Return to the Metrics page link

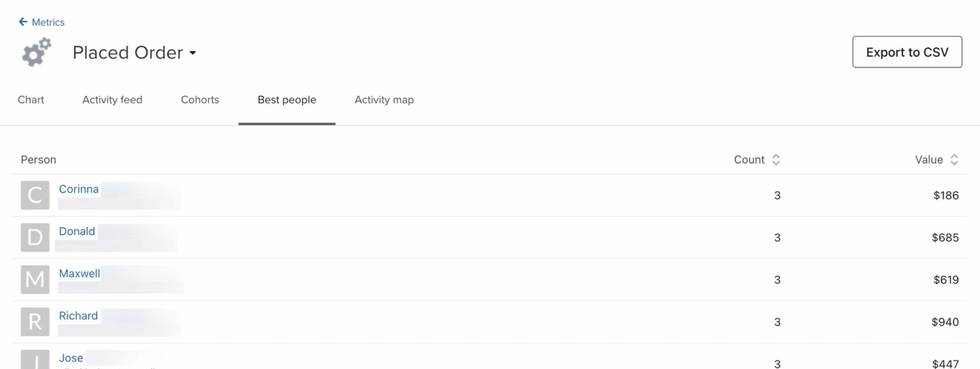[x=48, y=22]
